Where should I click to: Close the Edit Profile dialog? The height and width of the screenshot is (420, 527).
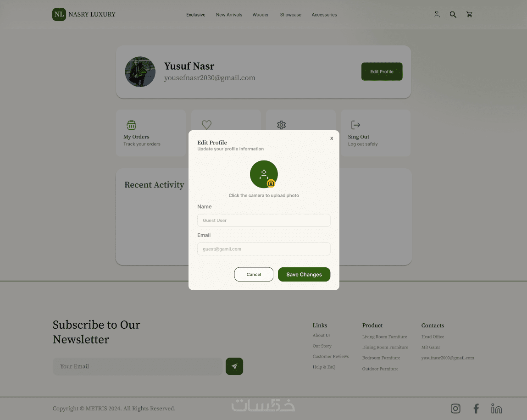332,138
